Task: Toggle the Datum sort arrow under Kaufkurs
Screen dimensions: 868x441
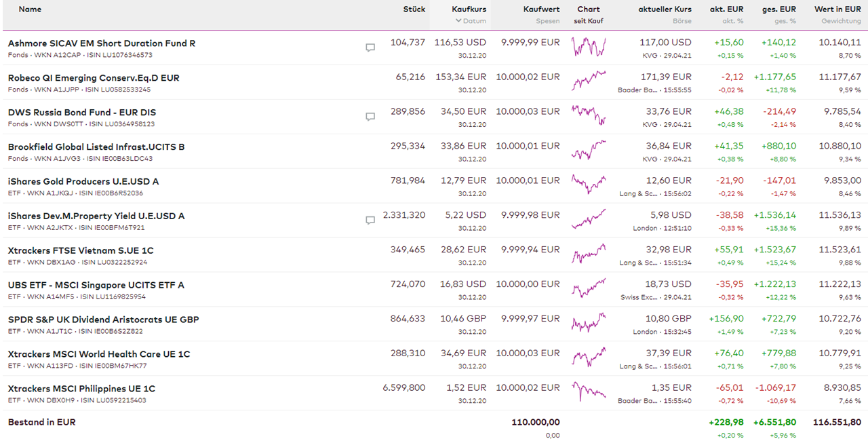Action: [458, 21]
